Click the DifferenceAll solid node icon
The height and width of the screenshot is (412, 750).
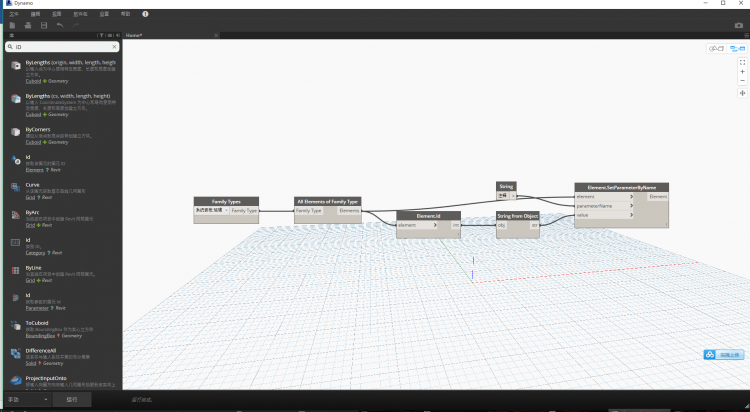click(x=16, y=353)
